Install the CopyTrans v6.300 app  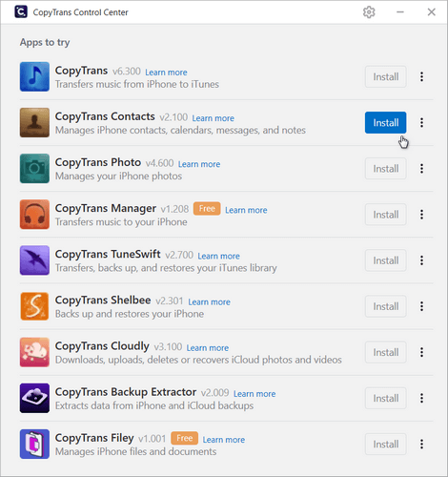tap(385, 76)
